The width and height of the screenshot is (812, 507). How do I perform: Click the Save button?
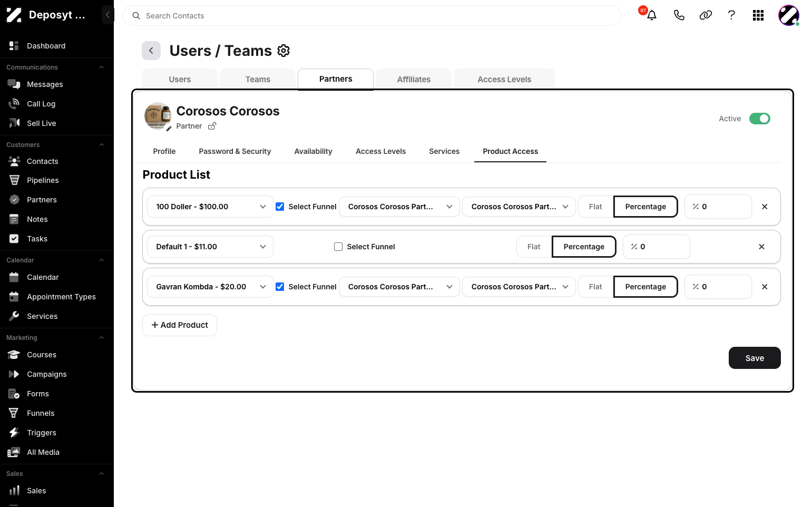pos(755,358)
